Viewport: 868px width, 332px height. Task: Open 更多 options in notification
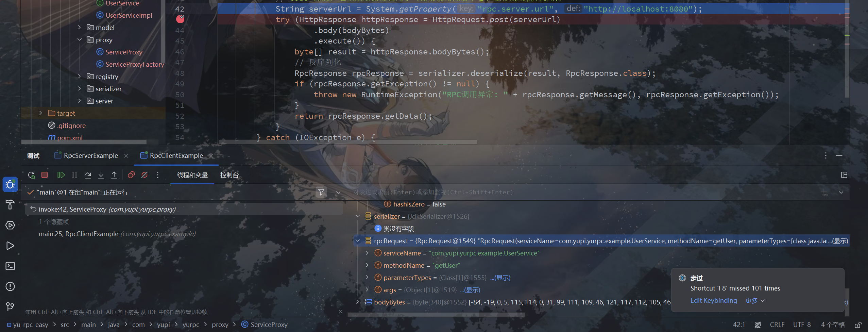coord(755,301)
